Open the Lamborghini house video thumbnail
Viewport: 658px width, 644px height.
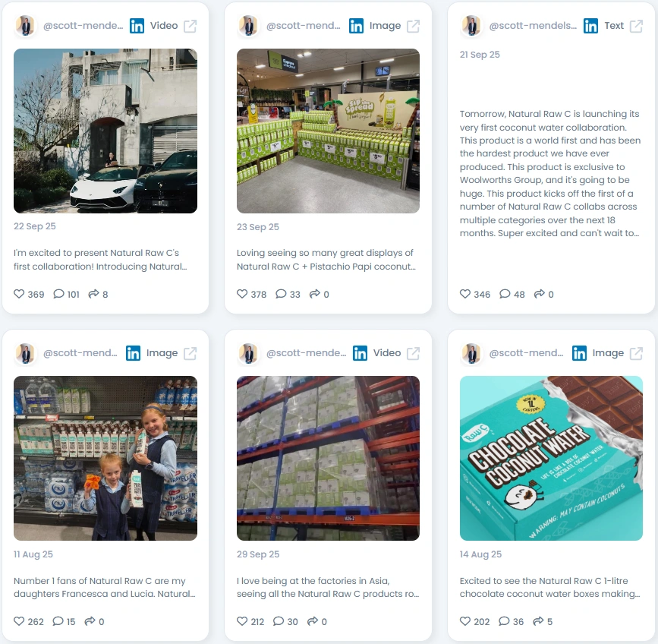coord(105,131)
